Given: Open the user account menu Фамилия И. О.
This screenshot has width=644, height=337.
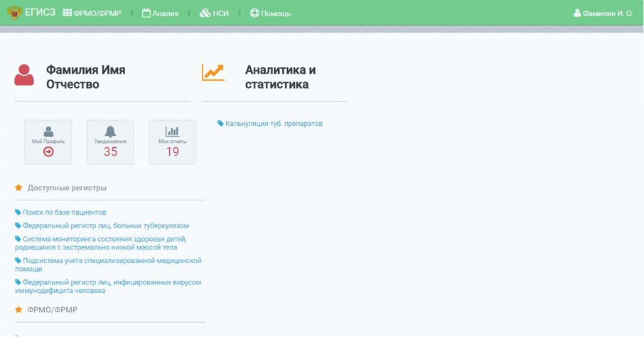Looking at the screenshot, I should 603,14.
